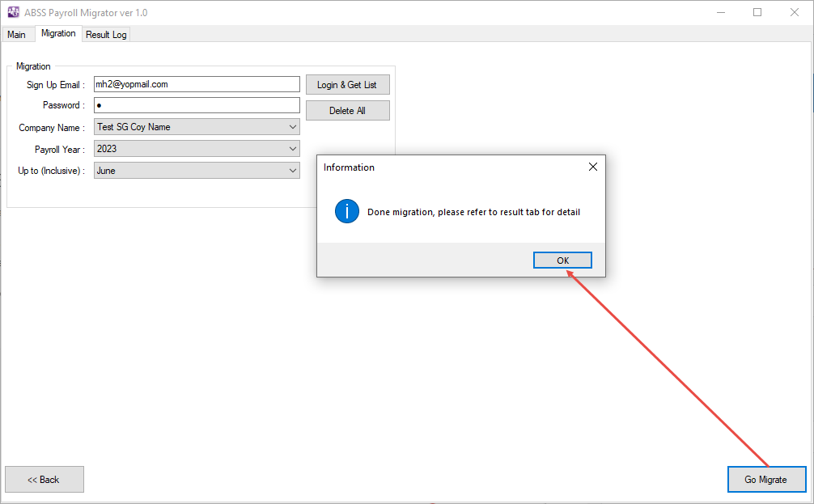
Task: Click the window title 'ABSS Payroll Migrator ver 1.0'
Action: tap(86, 13)
